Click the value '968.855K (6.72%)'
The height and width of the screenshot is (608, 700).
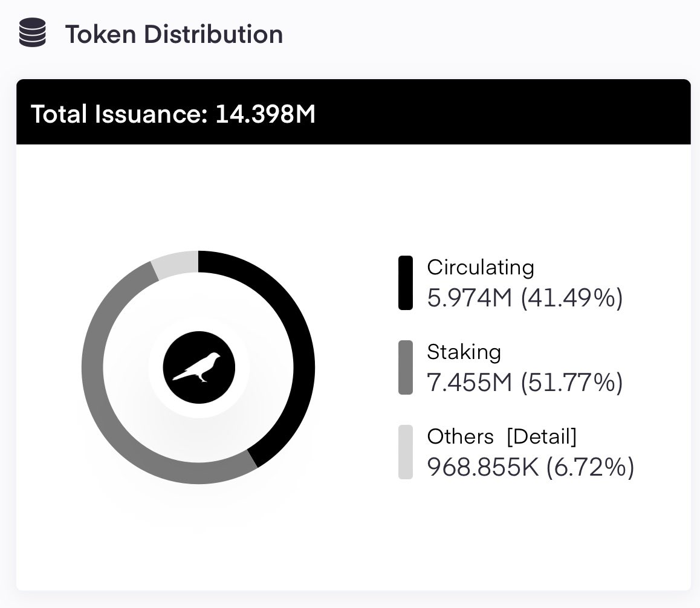[x=531, y=467]
